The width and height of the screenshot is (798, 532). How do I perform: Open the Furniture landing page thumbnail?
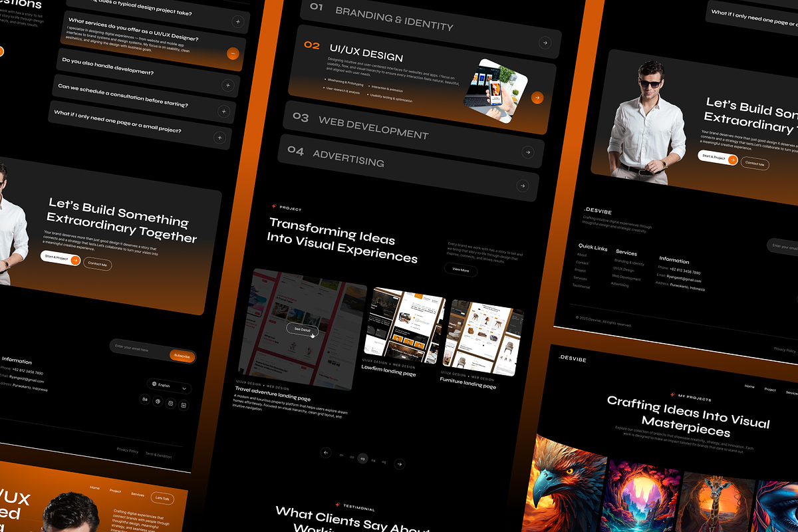point(483,337)
